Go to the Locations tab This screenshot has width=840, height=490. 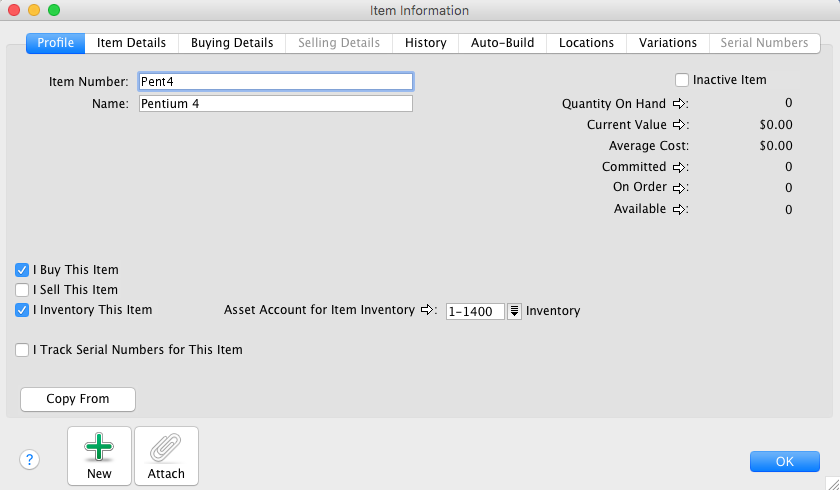coord(586,43)
